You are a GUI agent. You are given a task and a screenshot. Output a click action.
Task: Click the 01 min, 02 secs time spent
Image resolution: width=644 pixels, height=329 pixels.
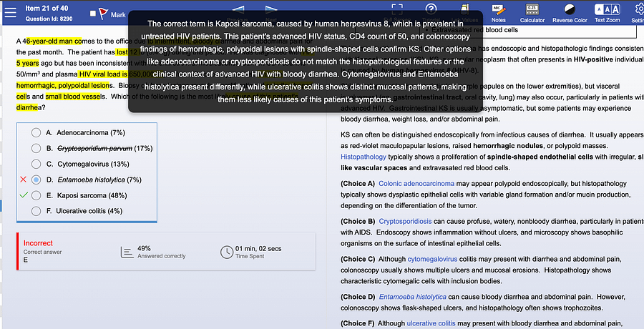pos(258,248)
